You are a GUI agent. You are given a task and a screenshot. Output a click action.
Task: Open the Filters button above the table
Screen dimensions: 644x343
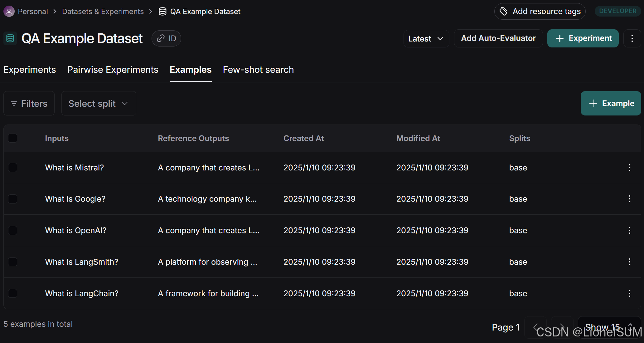[x=29, y=103]
